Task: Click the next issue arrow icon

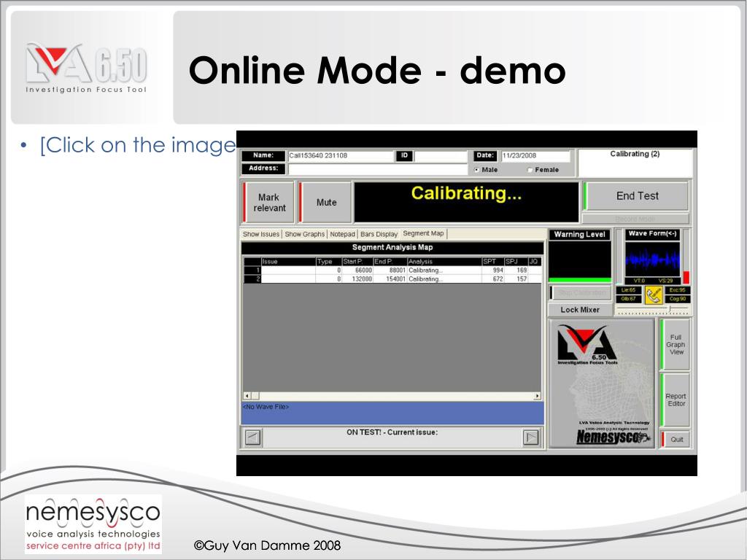Action: (x=531, y=437)
